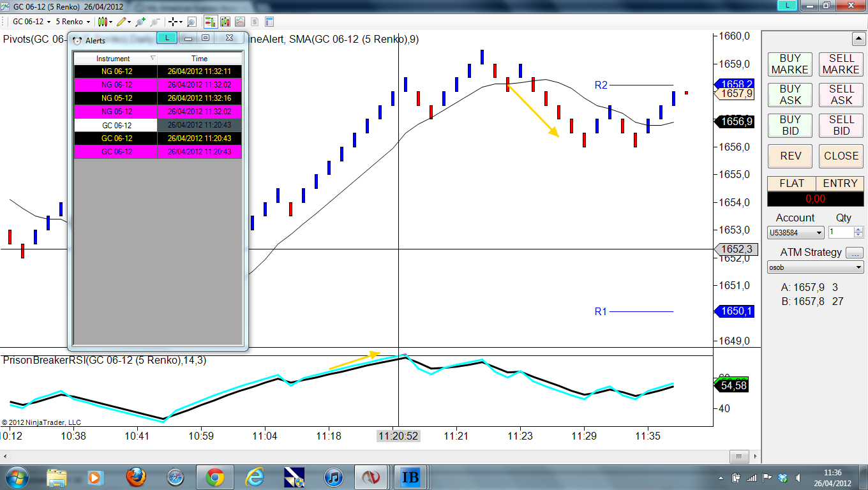
Task: Click the crosshair cursor icon
Action: (x=173, y=22)
